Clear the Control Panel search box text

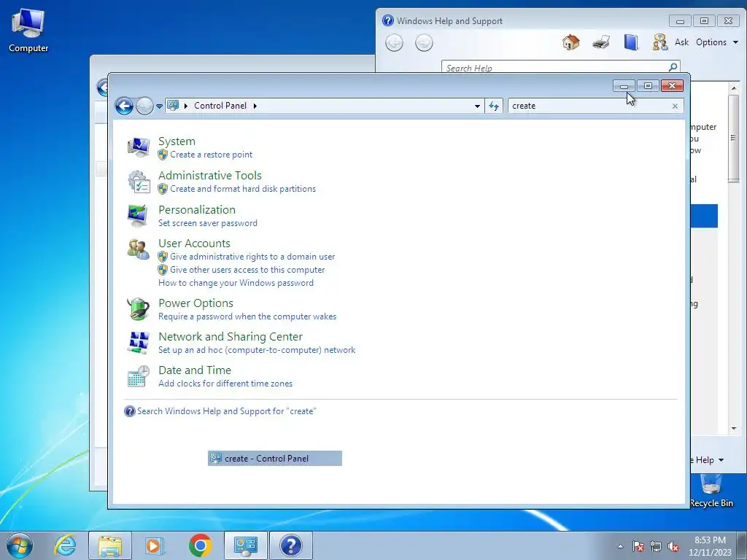tap(675, 106)
